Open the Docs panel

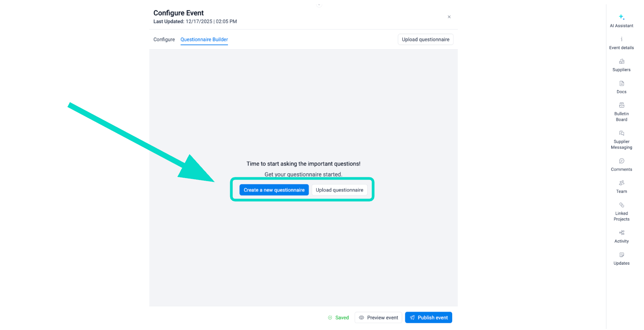pyautogui.click(x=621, y=87)
